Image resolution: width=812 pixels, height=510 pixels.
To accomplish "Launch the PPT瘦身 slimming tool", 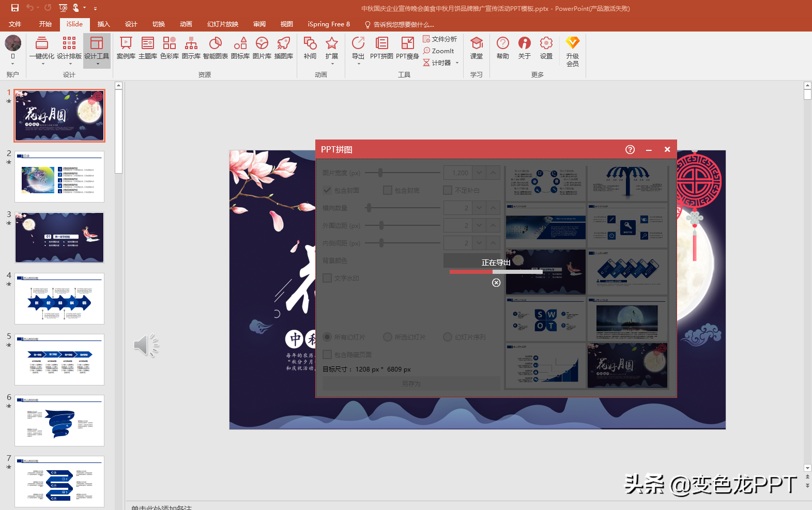I will click(407, 48).
